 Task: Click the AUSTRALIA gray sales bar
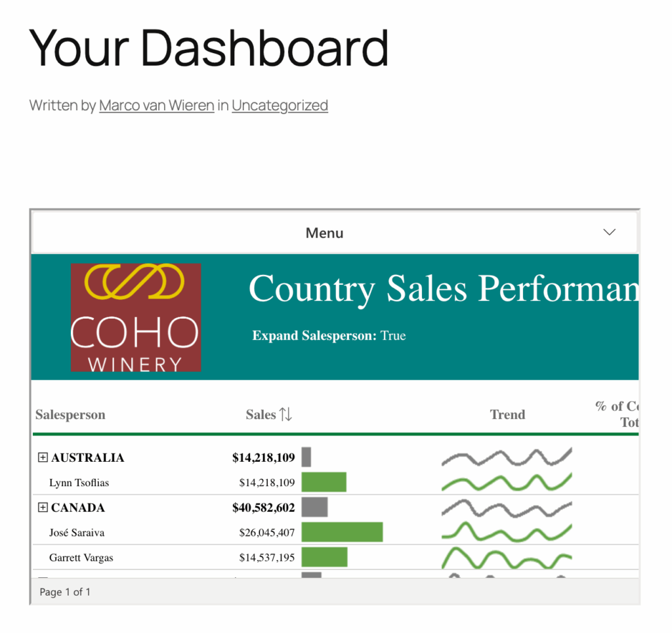(306, 457)
